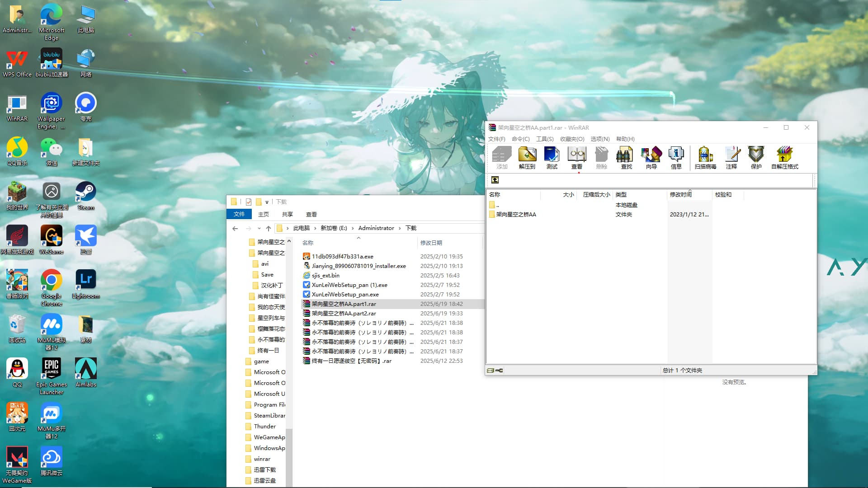The width and height of the screenshot is (868, 488).
Task: Open the 选项(N) menu in WinRAR
Action: 600,139
